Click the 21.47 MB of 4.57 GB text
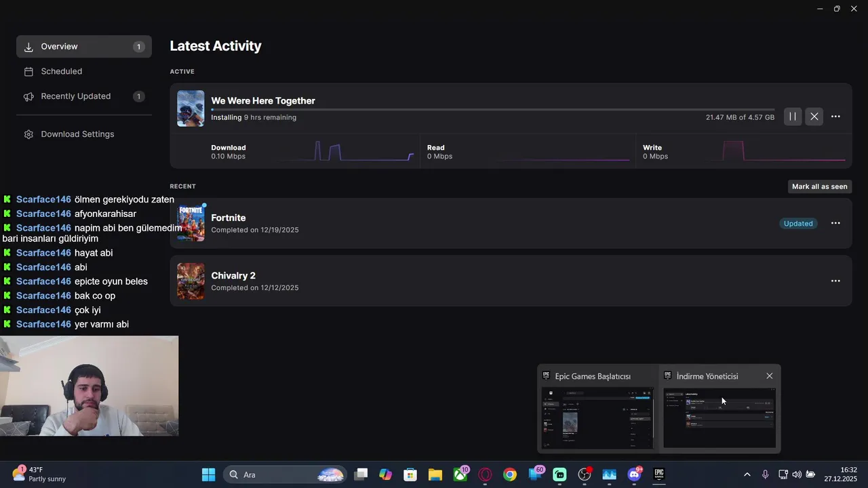 (x=740, y=117)
